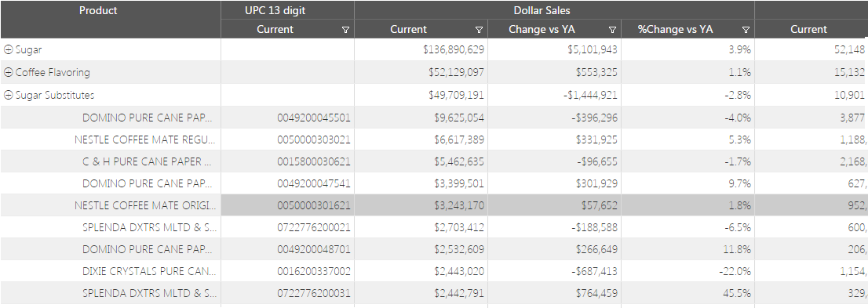
Task: Collapse the Sugar category row
Action: pyautogui.click(x=9, y=50)
